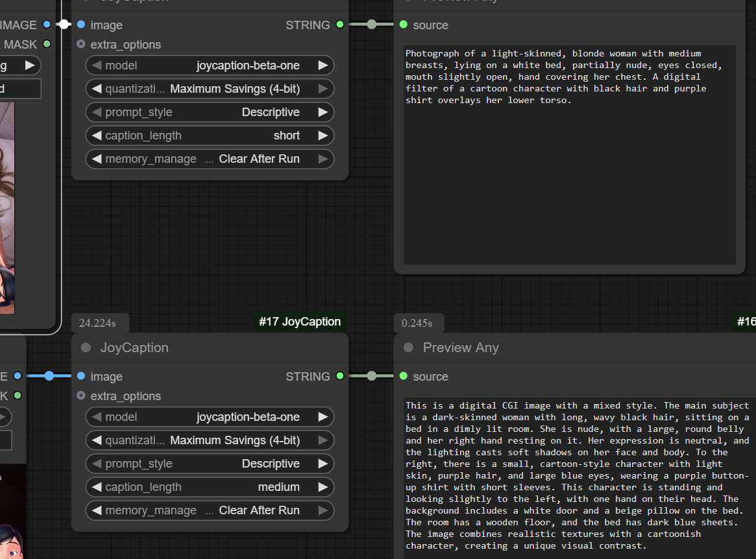
Task: Click next arrow on caption_length set to short
Action: pyautogui.click(x=323, y=136)
